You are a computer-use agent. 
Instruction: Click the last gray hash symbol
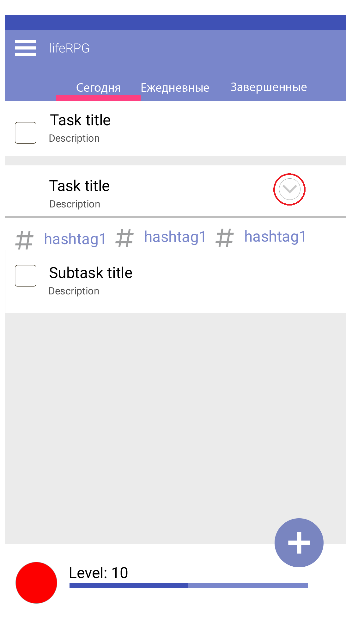225,238
